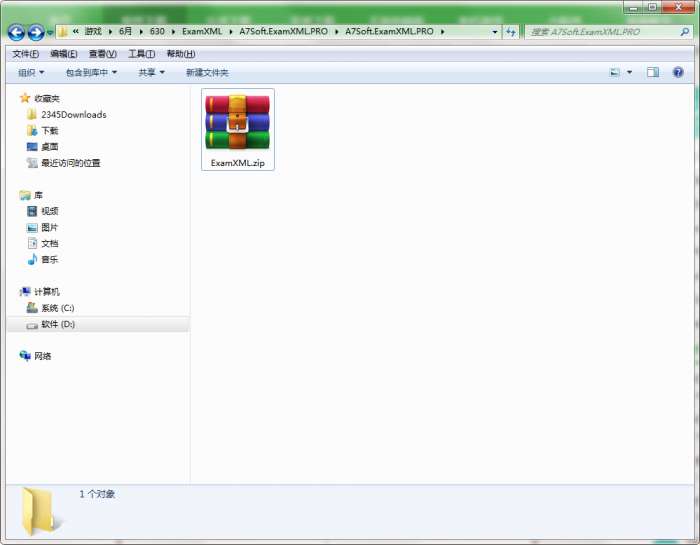Select the 系统 (C:) drive
This screenshot has width=700, height=545.
tap(58, 308)
